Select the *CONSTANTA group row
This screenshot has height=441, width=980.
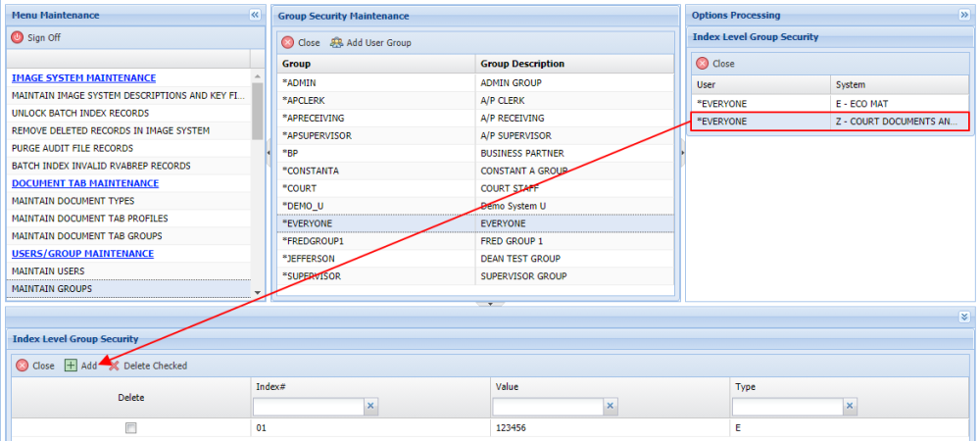[475, 170]
